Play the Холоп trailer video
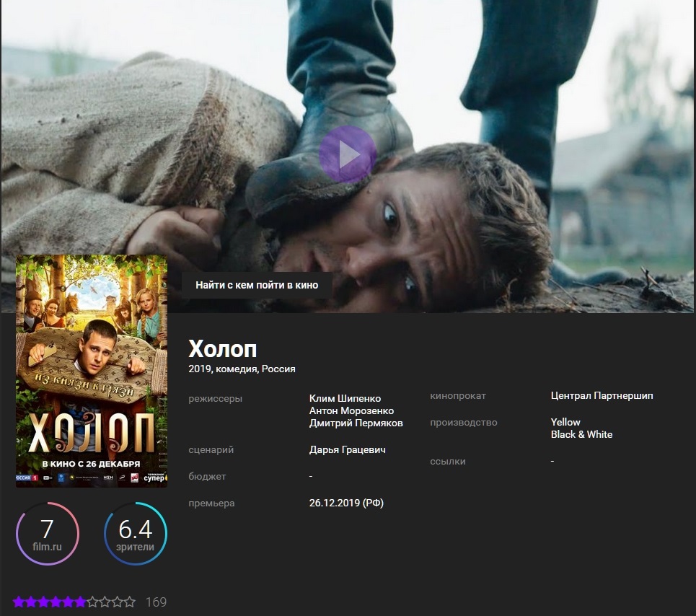Image resolution: width=696 pixels, height=616 pixels. (x=348, y=154)
